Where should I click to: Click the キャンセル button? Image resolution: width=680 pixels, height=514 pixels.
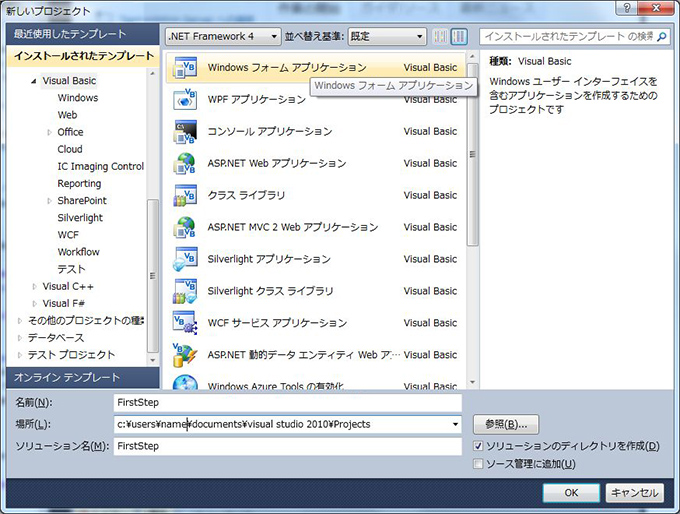pyautogui.click(x=635, y=493)
